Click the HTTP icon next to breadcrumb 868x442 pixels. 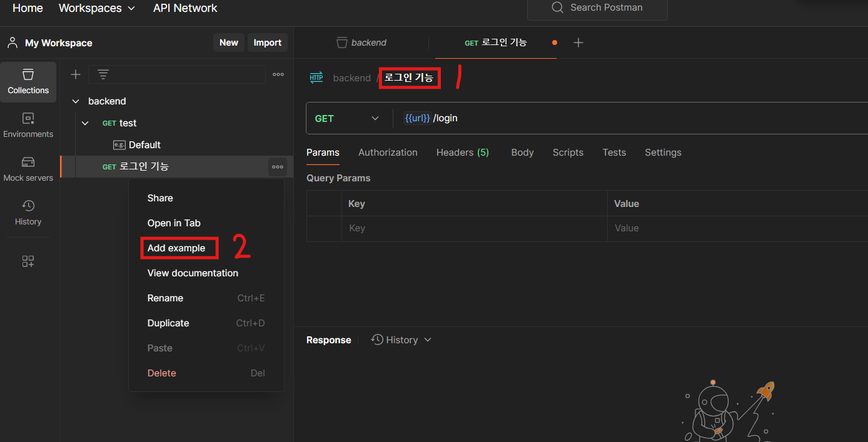pyautogui.click(x=316, y=78)
